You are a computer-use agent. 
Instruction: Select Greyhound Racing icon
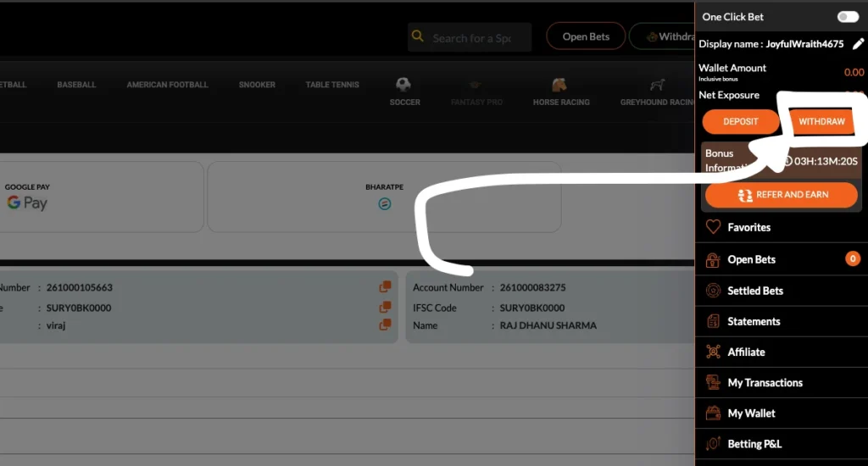[x=657, y=85]
